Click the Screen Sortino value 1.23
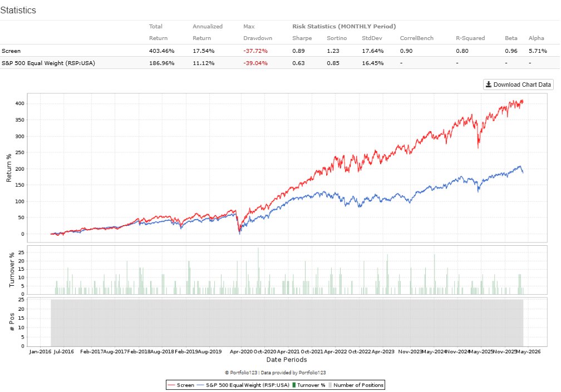 (x=333, y=51)
